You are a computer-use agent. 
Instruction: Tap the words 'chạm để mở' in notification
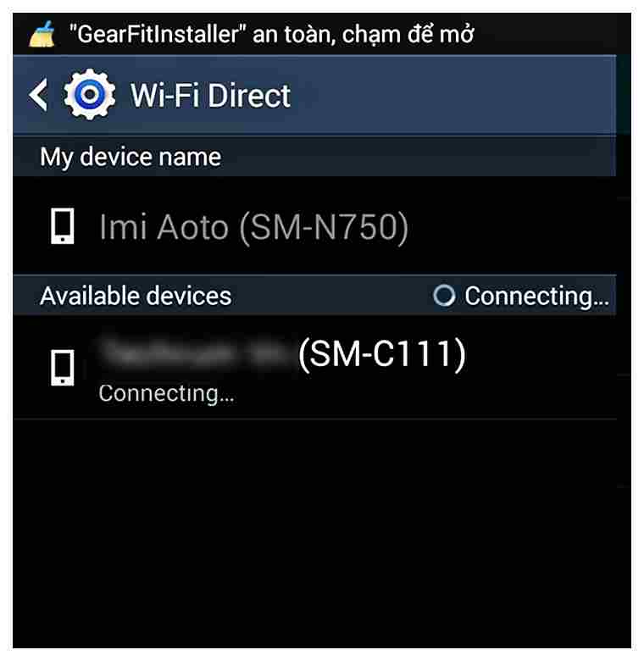[408, 34]
